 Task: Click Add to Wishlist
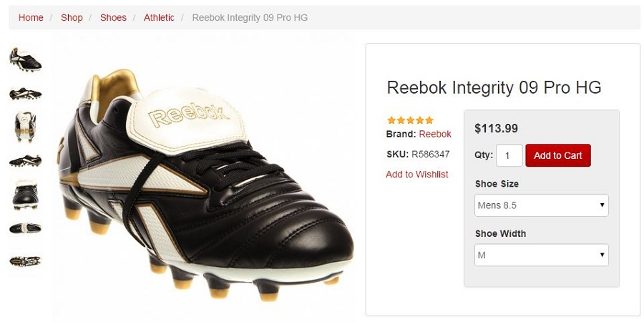(417, 174)
